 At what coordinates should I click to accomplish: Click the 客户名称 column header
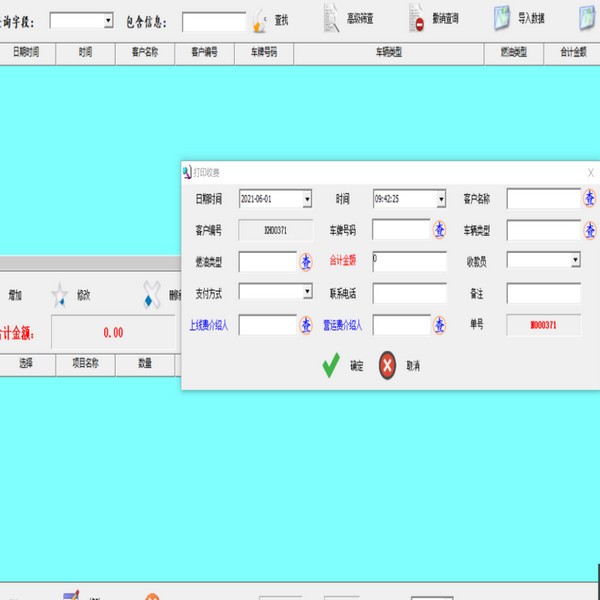(x=137, y=54)
